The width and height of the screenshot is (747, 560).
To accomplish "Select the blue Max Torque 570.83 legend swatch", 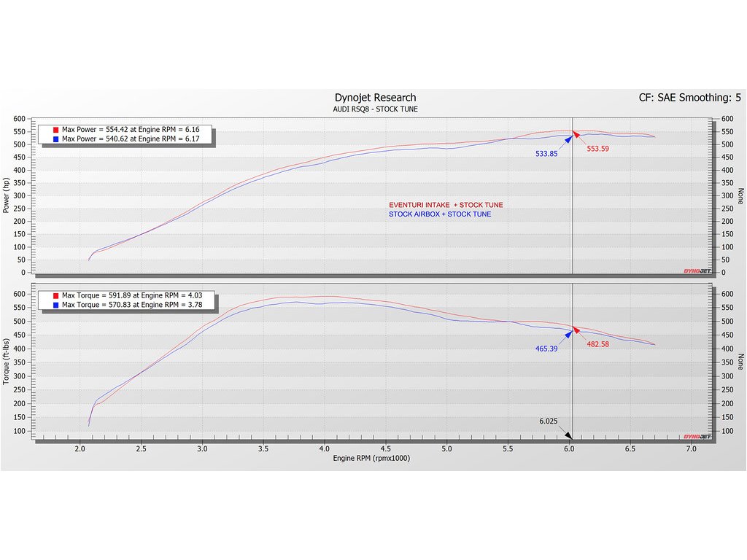I will [56, 305].
